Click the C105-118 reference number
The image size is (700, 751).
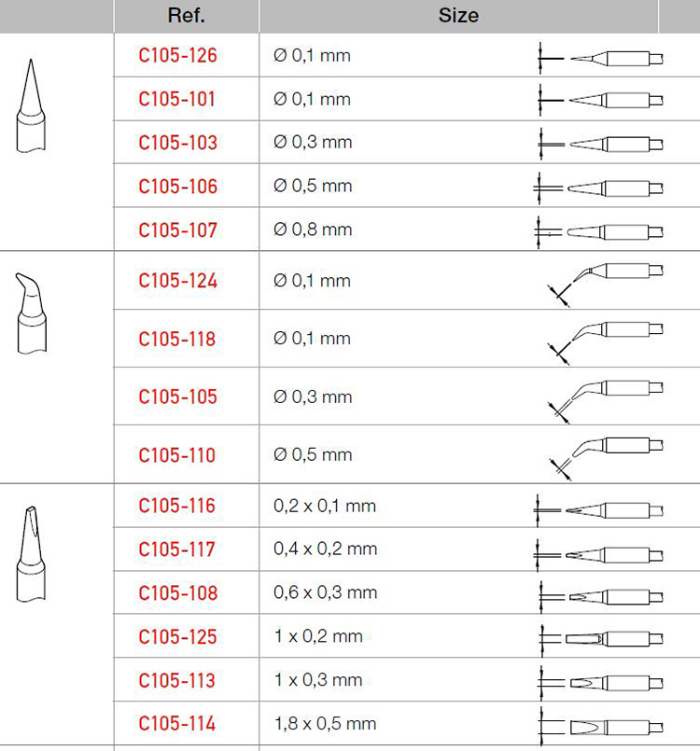178,339
